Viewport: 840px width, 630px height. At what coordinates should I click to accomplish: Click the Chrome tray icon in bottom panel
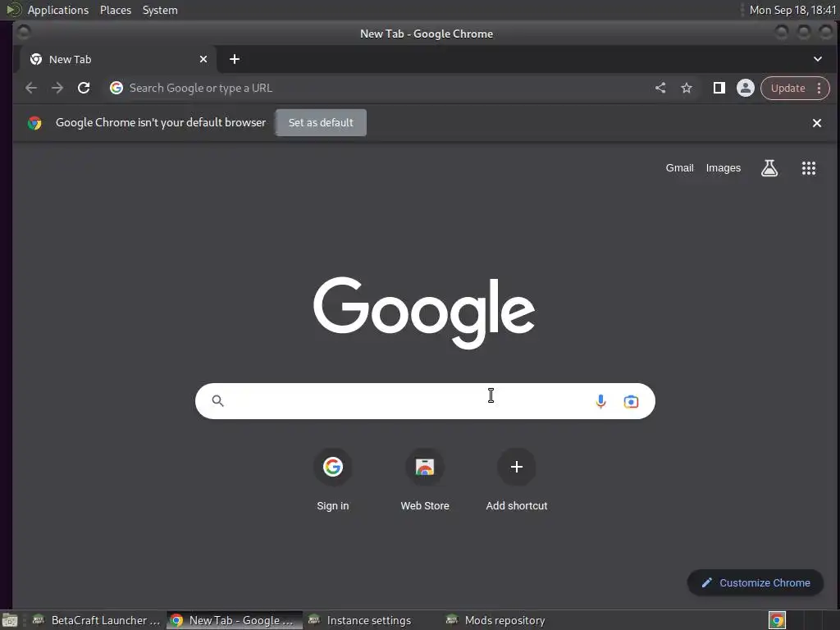(777, 620)
